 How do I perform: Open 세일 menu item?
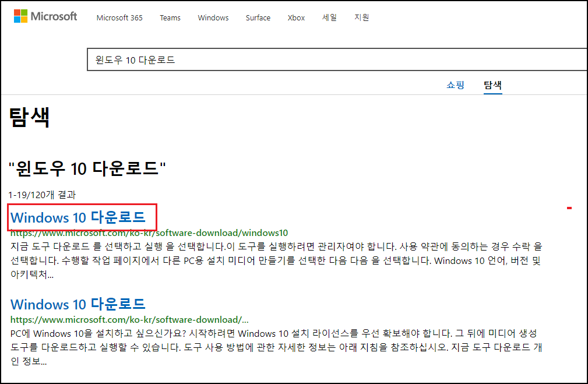[x=329, y=17]
